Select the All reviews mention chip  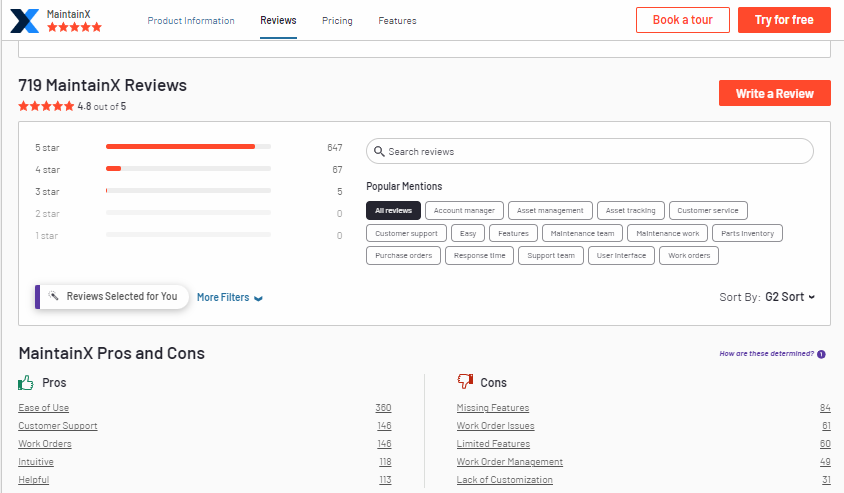pos(393,210)
